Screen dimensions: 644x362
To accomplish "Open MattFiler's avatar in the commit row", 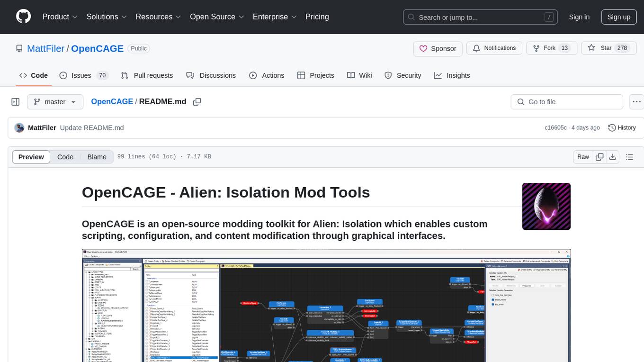I will click(x=19, y=128).
